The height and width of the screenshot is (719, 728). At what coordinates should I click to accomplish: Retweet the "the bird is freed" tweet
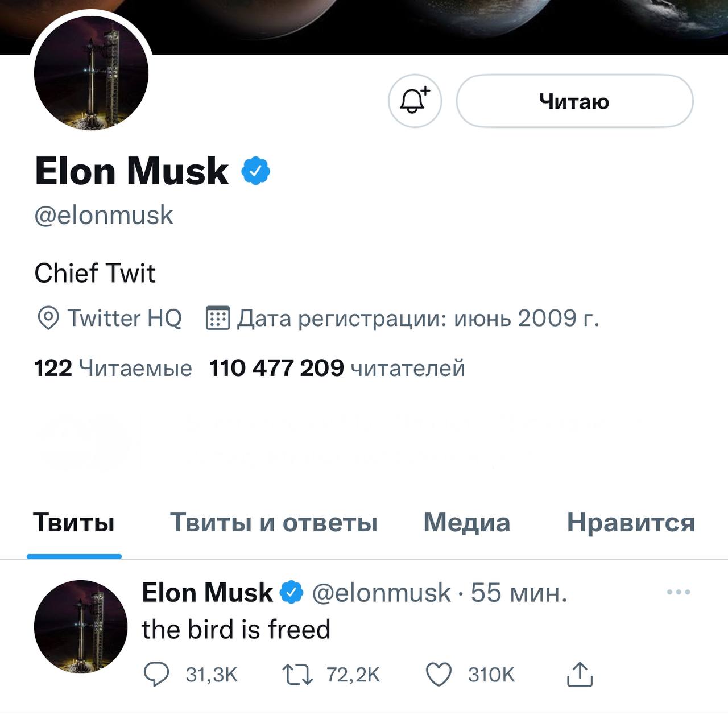click(297, 675)
